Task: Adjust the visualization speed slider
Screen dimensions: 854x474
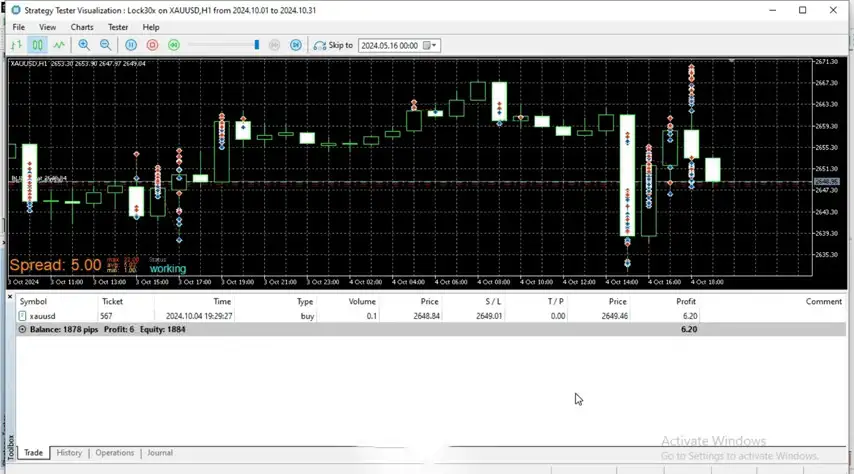Action: click(x=256, y=45)
